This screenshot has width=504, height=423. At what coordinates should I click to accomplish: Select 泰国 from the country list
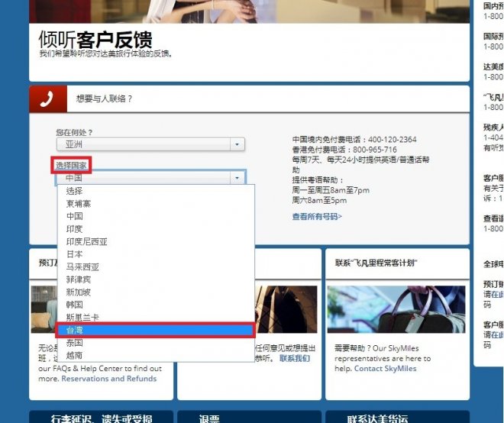(x=75, y=343)
